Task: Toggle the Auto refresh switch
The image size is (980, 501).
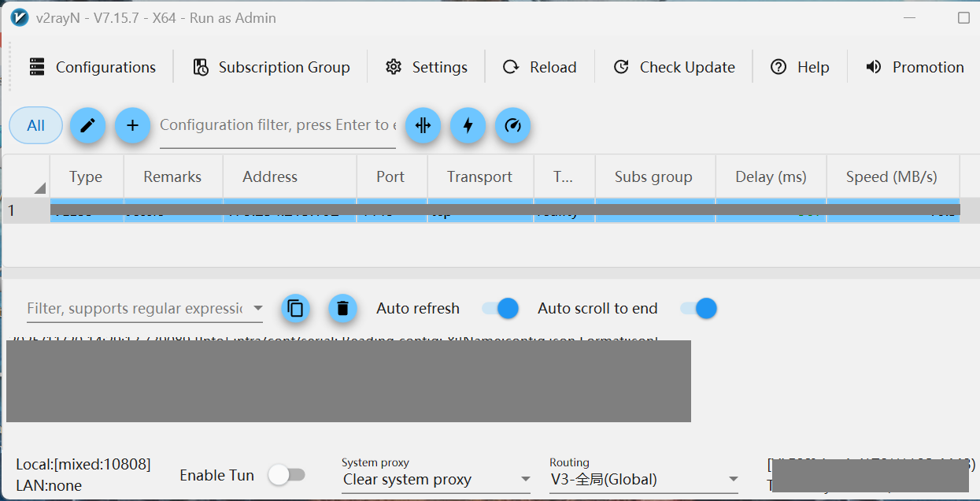Action: pyautogui.click(x=501, y=308)
